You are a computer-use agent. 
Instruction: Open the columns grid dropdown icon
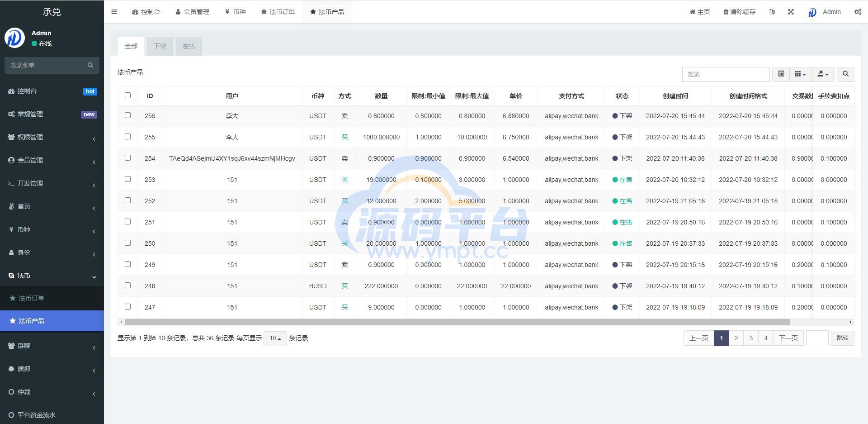pos(800,74)
